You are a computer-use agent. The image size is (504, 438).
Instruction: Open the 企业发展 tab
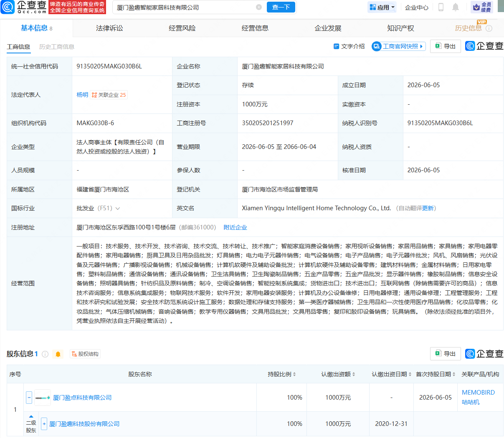click(x=328, y=28)
